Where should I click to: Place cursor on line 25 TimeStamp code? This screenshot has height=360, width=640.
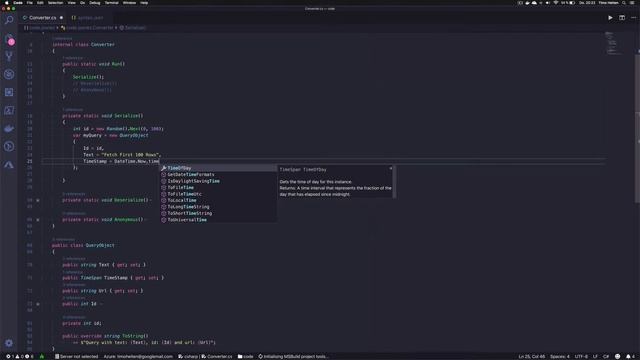(x=121, y=161)
